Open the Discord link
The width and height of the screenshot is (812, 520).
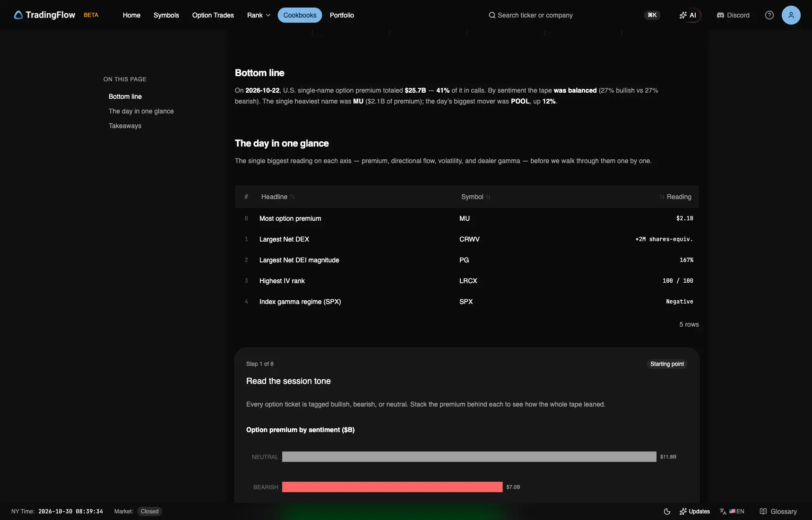733,15
